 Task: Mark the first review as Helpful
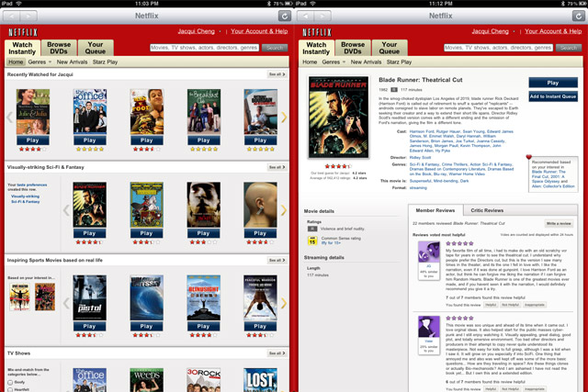pyautogui.click(x=491, y=305)
